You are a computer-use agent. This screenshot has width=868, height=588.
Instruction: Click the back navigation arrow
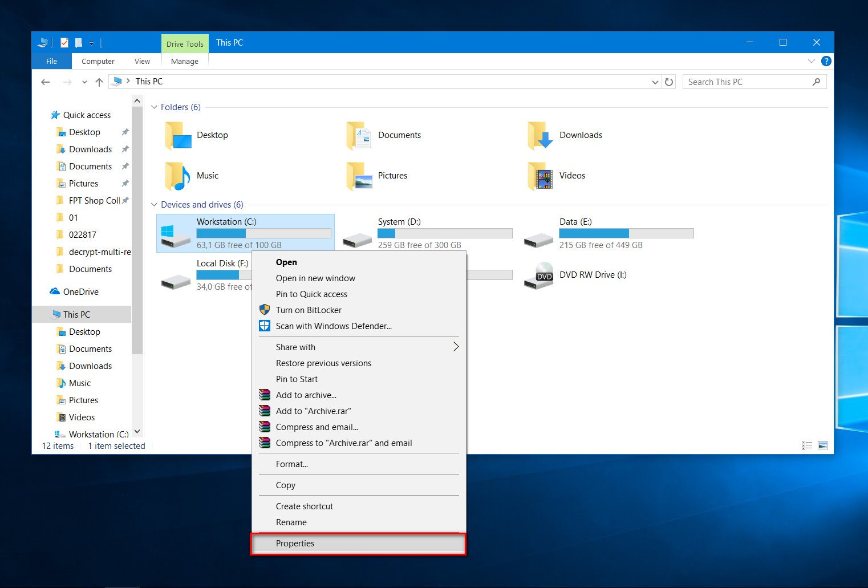point(46,82)
